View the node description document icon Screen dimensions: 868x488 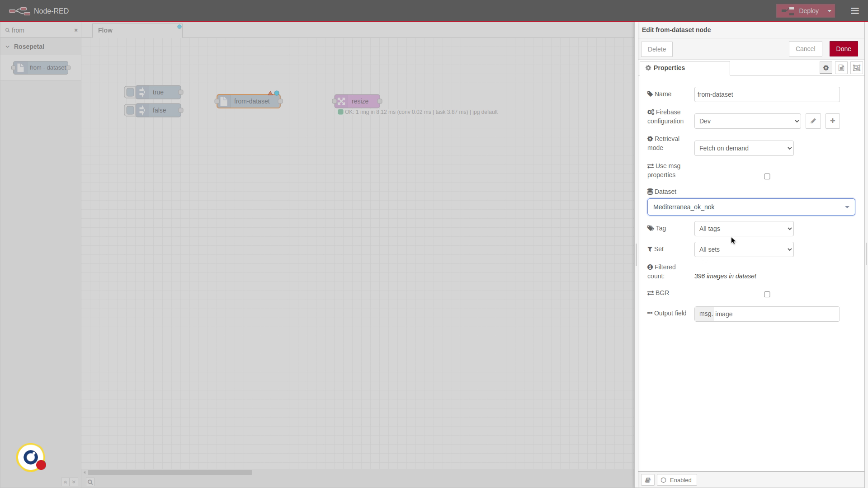click(841, 68)
